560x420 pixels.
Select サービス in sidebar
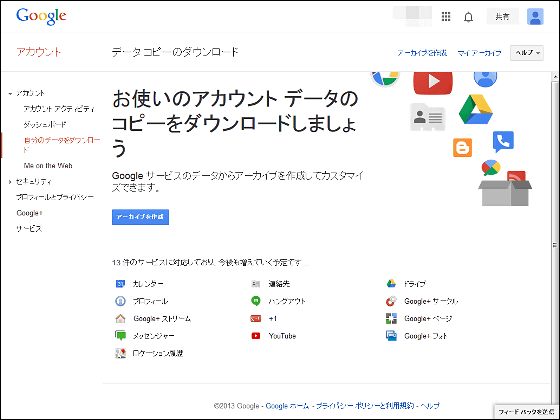(x=29, y=229)
